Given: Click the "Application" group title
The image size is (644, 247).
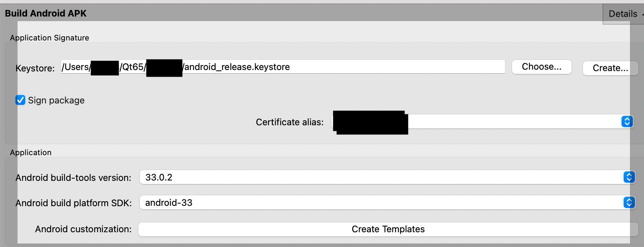Looking at the screenshot, I should [x=31, y=153].
